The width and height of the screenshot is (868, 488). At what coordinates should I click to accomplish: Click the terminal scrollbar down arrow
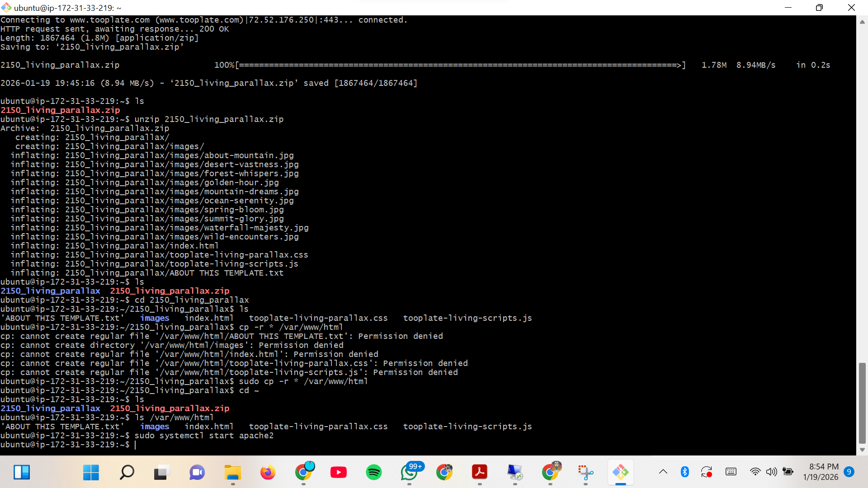pos(862,450)
